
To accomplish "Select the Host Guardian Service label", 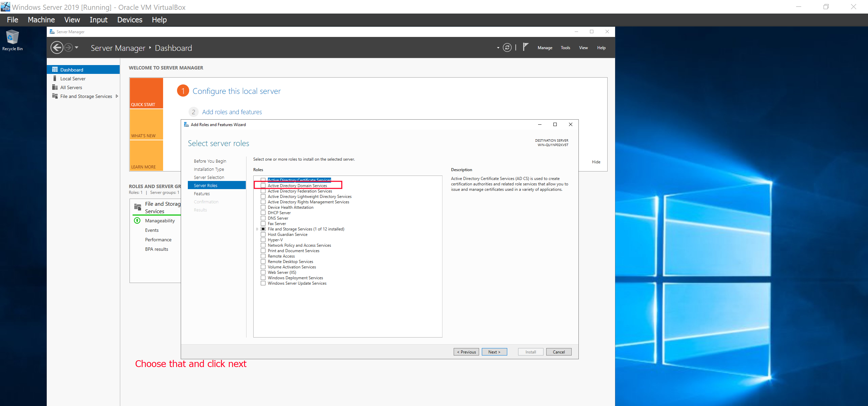I will (288, 234).
